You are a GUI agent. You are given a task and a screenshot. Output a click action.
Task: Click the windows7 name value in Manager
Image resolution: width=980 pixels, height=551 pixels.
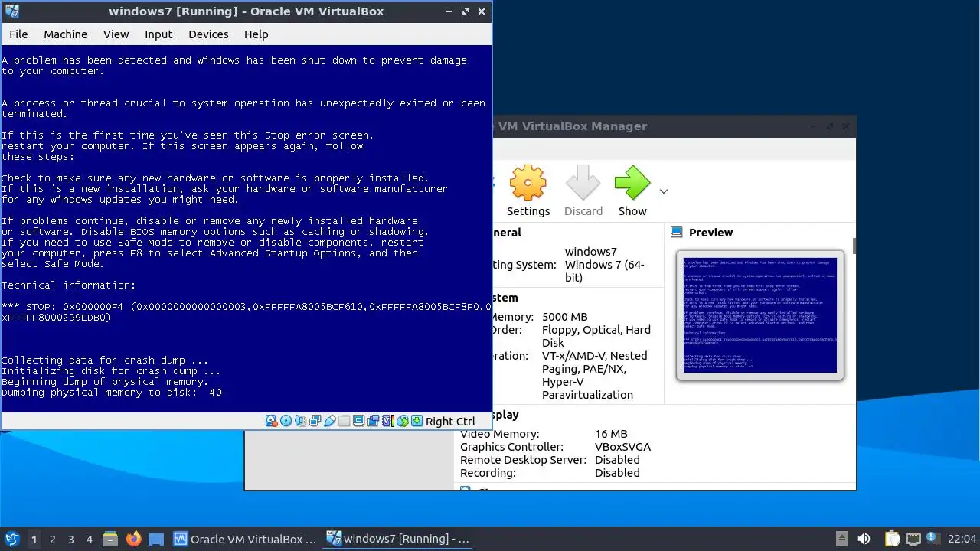(590, 252)
